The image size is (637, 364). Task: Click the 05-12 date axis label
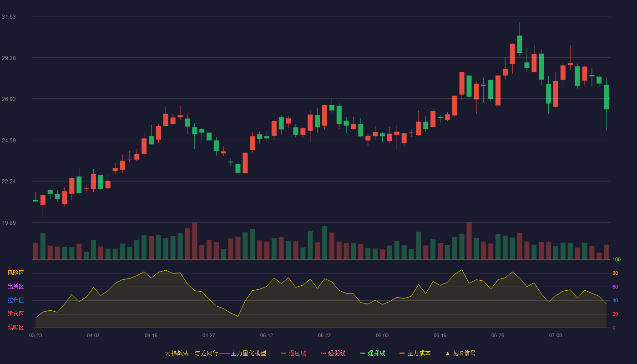tap(267, 335)
